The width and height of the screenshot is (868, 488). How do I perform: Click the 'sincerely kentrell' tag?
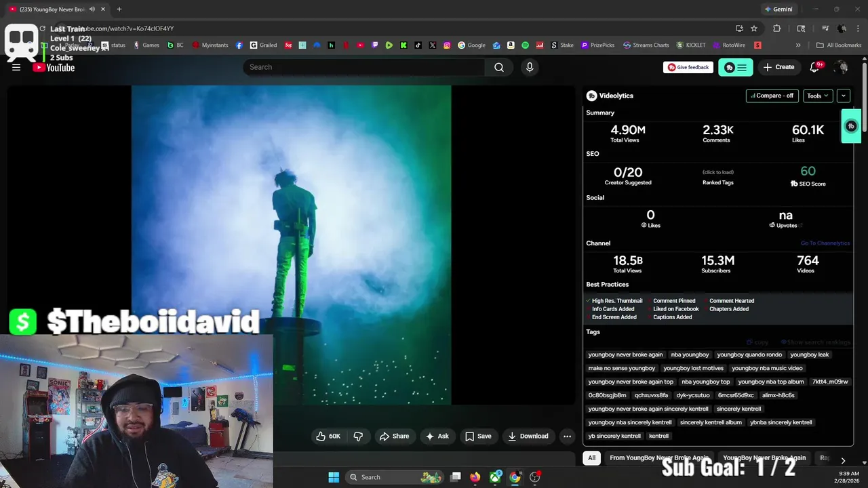tap(738, 409)
